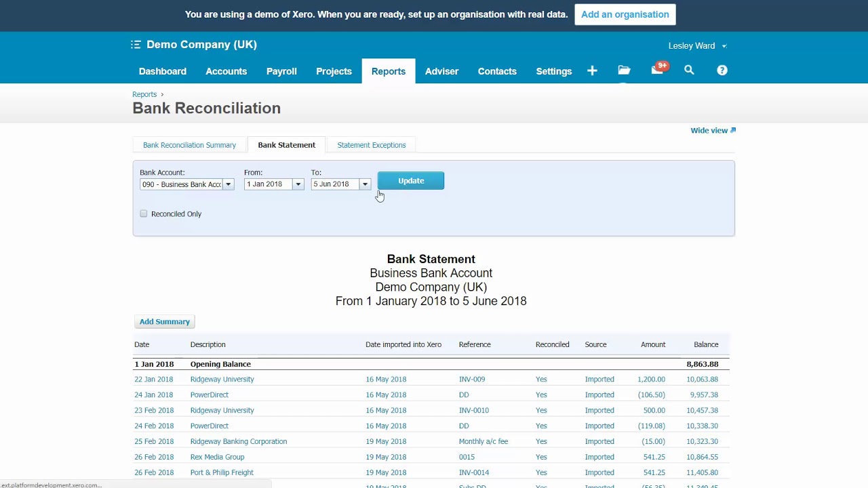
Task: Click reference Monthly a/c fee
Action: 484,442
